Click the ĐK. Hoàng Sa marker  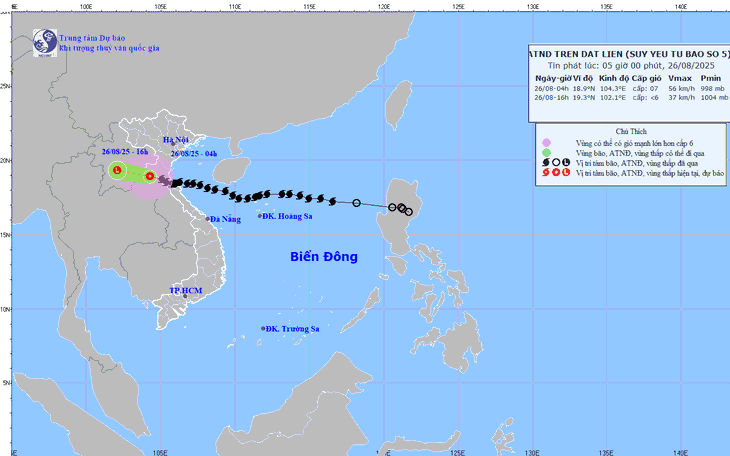click(x=260, y=216)
